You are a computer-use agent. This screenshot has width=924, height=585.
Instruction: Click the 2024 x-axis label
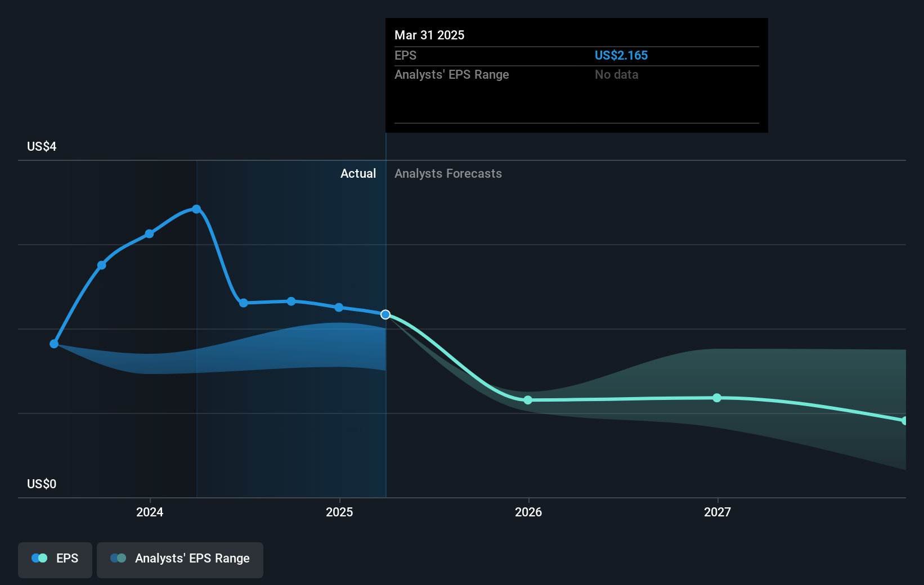pyautogui.click(x=150, y=512)
